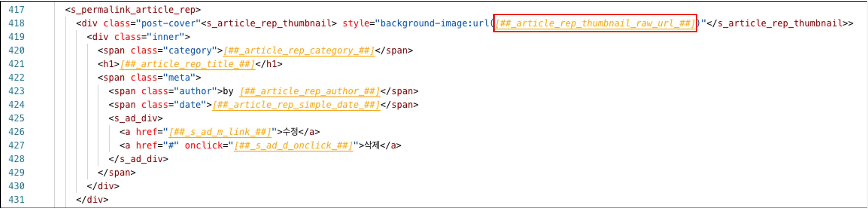Click the closing s_ad_div tag
The image size is (868, 209).
[x=138, y=159]
